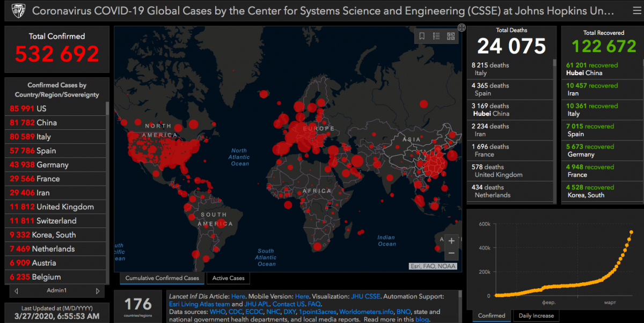Select US row in confirmed cases list
Screen dimensions: 644x323
tap(56, 108)
